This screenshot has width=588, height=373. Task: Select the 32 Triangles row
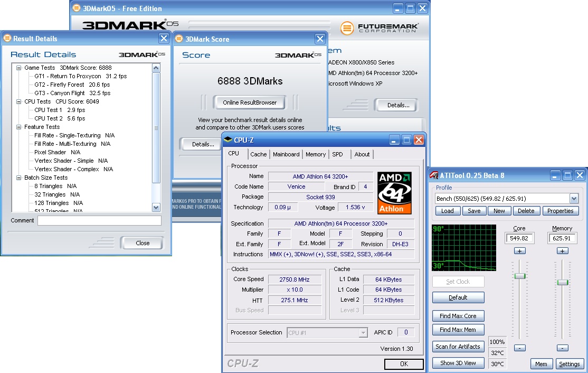(x=57, y=195)
